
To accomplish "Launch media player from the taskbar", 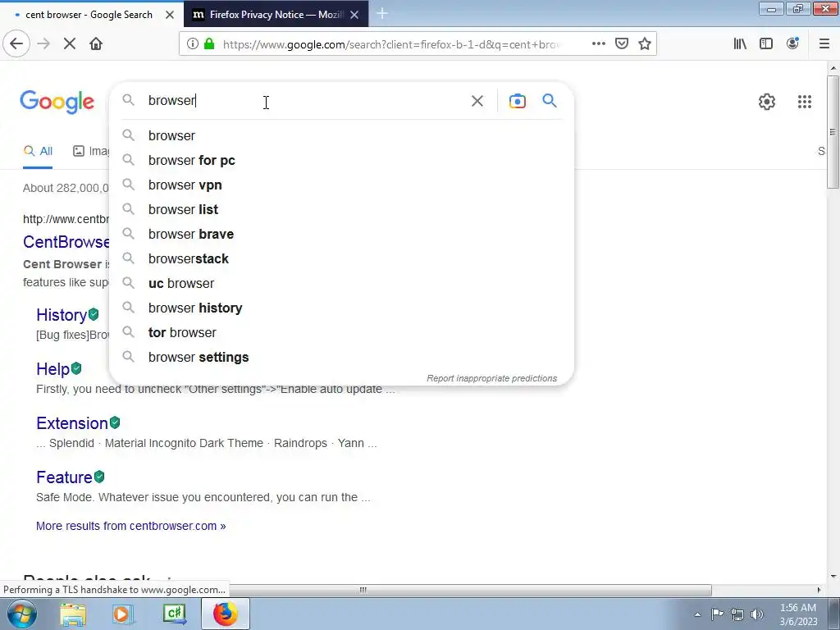I will pyautogui.click(x=122, y=614).
